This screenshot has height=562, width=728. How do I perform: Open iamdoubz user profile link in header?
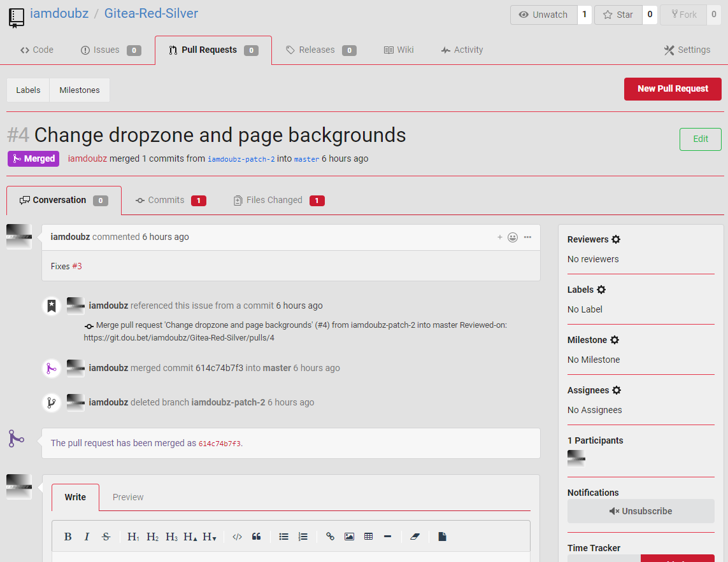pyautogui.click(x=59, y=13)
